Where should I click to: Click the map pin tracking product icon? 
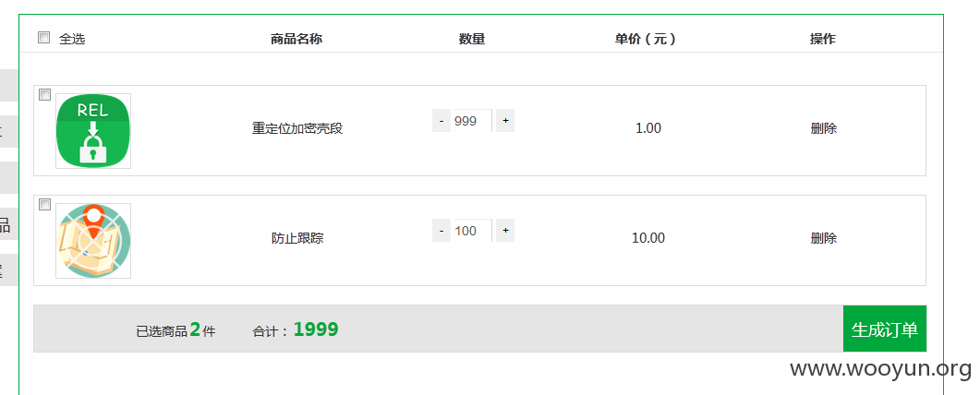(93, 241)
